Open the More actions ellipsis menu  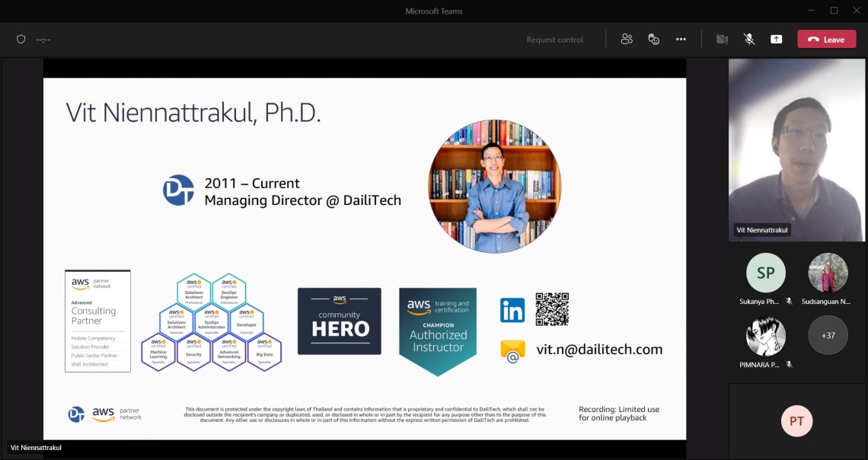[681, 40]
